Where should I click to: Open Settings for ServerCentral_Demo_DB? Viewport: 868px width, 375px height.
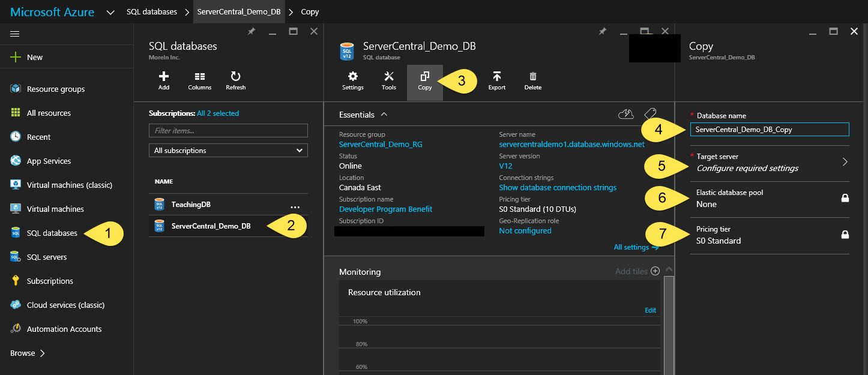tap(353, 81)
